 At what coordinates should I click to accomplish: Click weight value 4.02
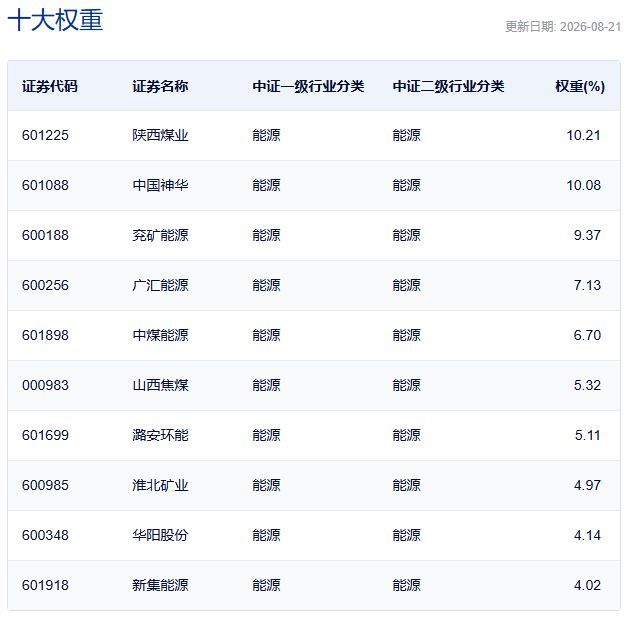pyautogui.click(x=587, y=586)
